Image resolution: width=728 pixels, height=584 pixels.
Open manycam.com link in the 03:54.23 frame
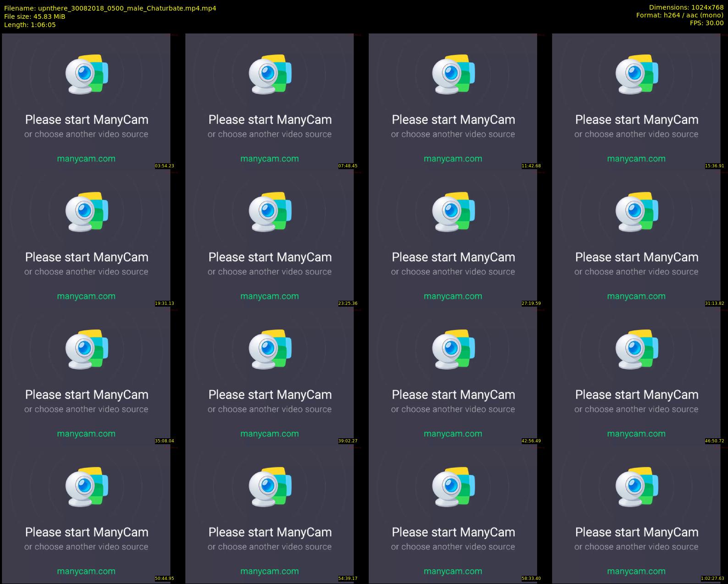86,159
